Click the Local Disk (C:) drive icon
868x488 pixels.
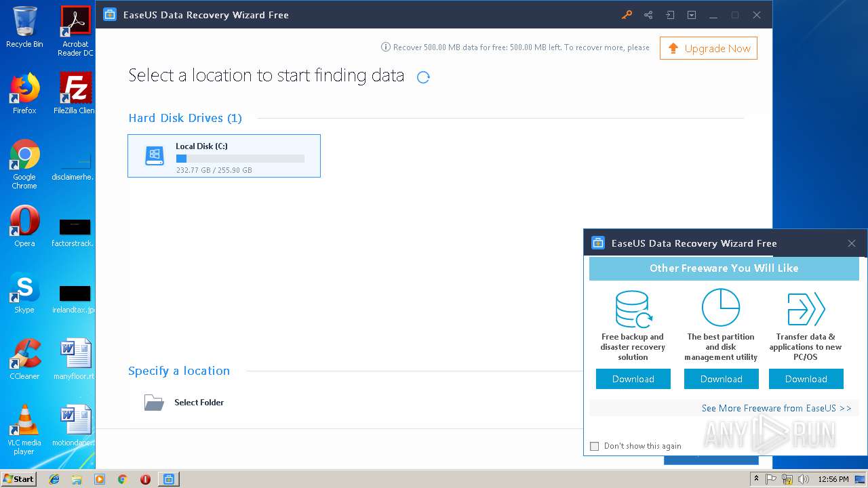(x=155, y=156)
